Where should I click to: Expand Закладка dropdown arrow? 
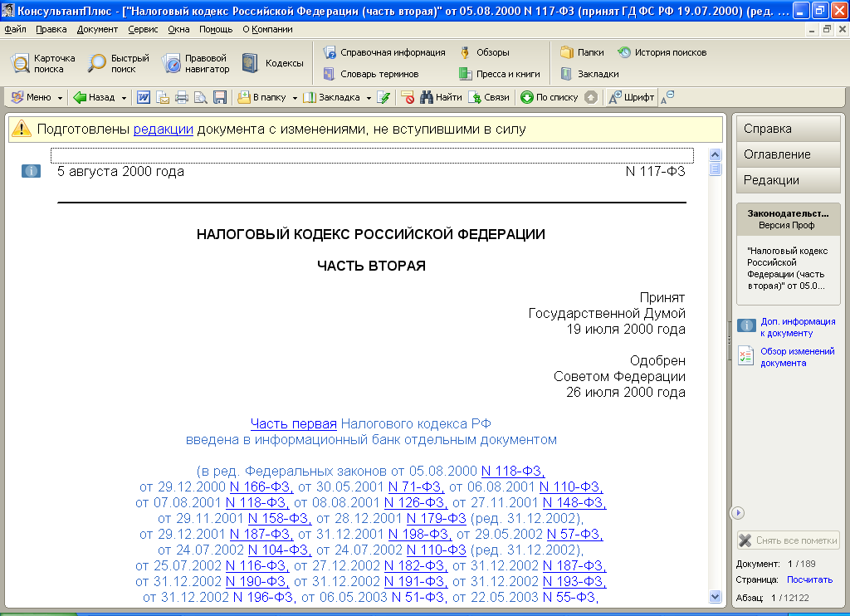point(369,98)
